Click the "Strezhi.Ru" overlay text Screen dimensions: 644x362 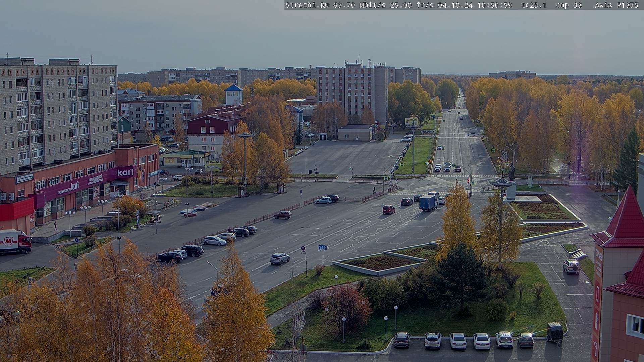(x=307, y=5)
